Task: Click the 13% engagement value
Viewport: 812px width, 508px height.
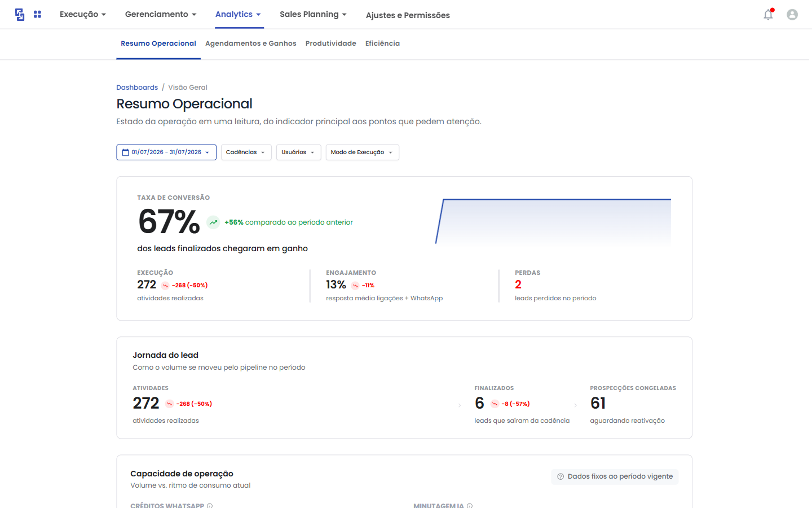Action: (x=336, y=285)
